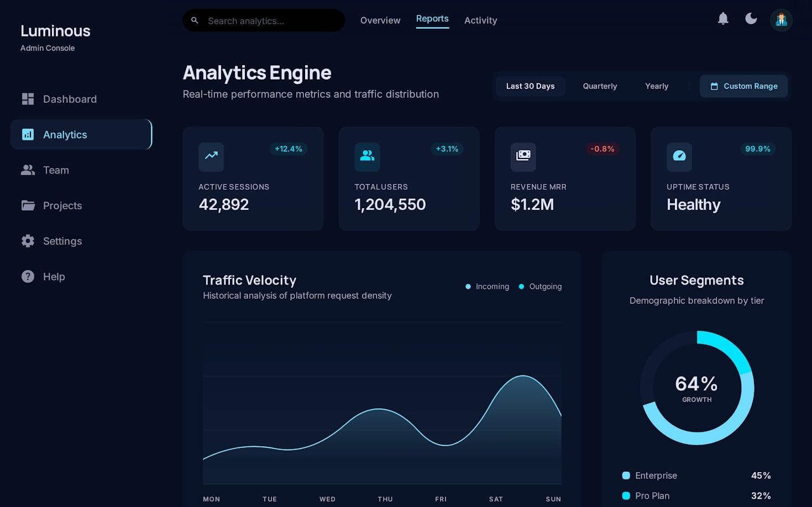The width and height of the screenshot is (812, 507).
Task: Open the Projects page
Action: click(x=81, y=205)
